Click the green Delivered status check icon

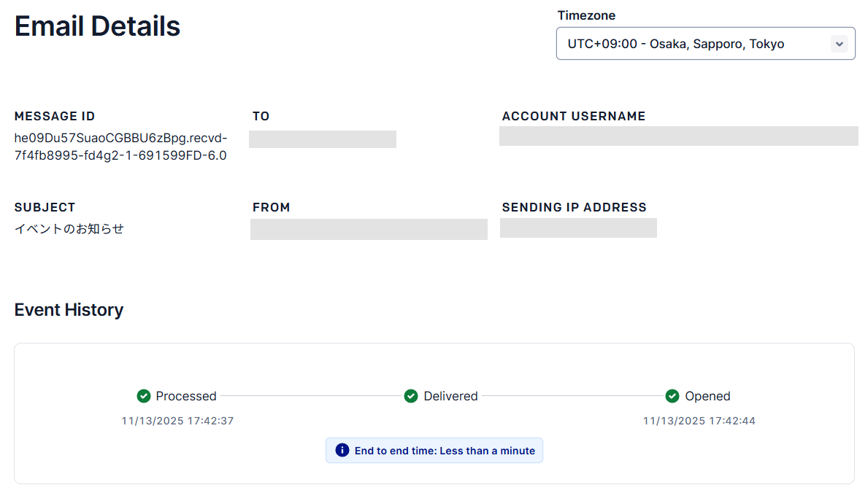pyautogui.click(x=411, y=396)
